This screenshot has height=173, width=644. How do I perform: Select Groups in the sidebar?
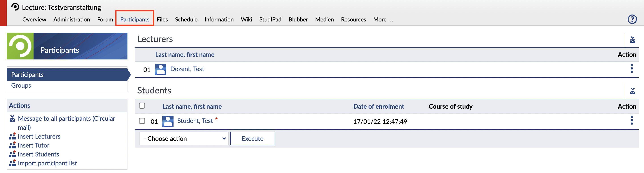tap(21, 86)
